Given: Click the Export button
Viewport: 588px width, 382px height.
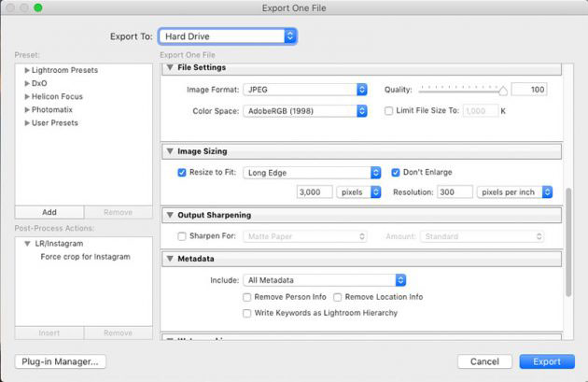Looking at the screenshot, I should coord(547,361).
